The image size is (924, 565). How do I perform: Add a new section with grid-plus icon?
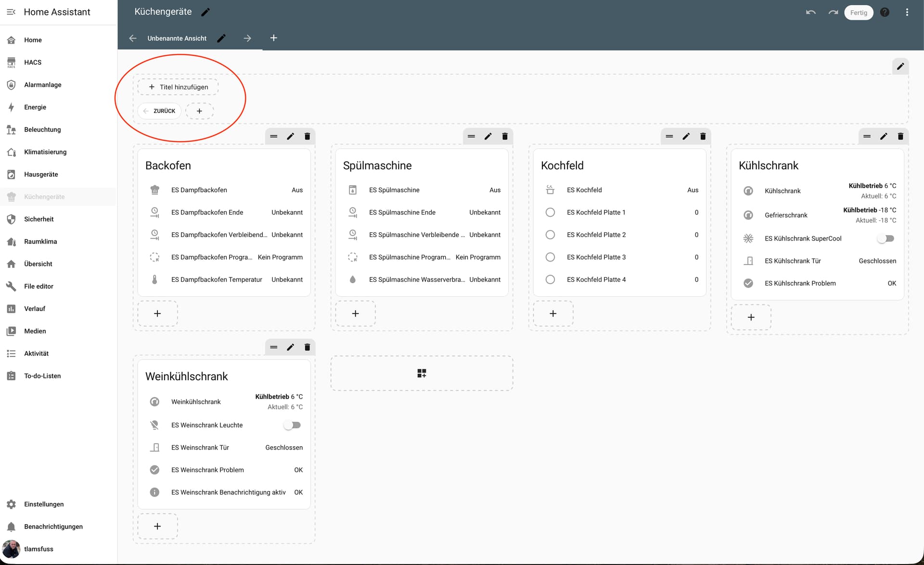tap(422, 373)
